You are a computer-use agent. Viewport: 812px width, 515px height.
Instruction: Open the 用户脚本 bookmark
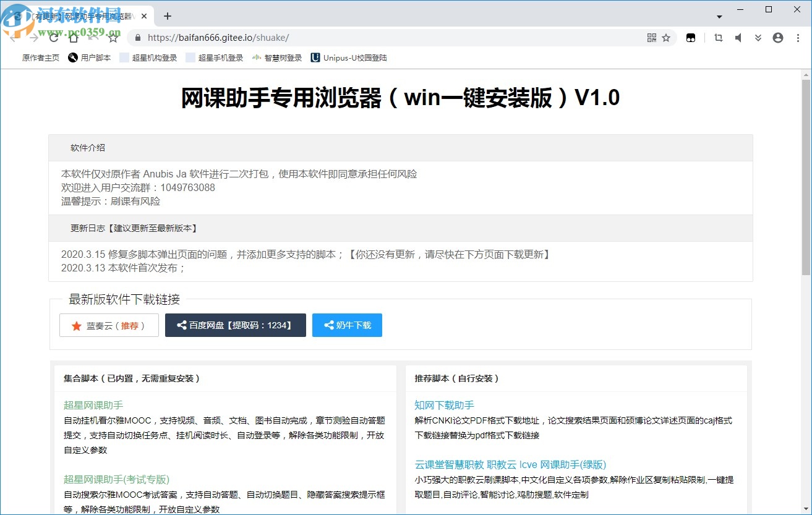coord(94,58)
